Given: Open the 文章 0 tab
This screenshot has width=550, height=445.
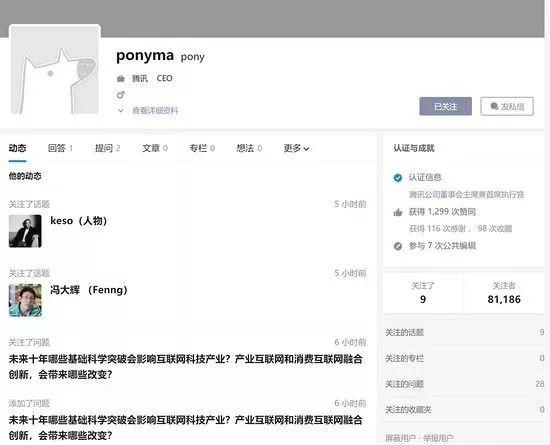Looking at the screenshot, I should click(x=155, y=148).
